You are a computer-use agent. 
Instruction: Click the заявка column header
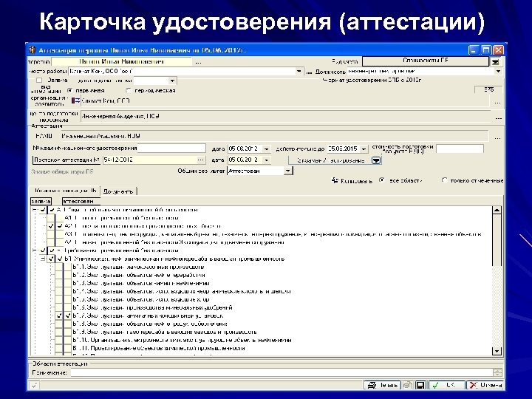pyautogui.click(x=41, y=201)
